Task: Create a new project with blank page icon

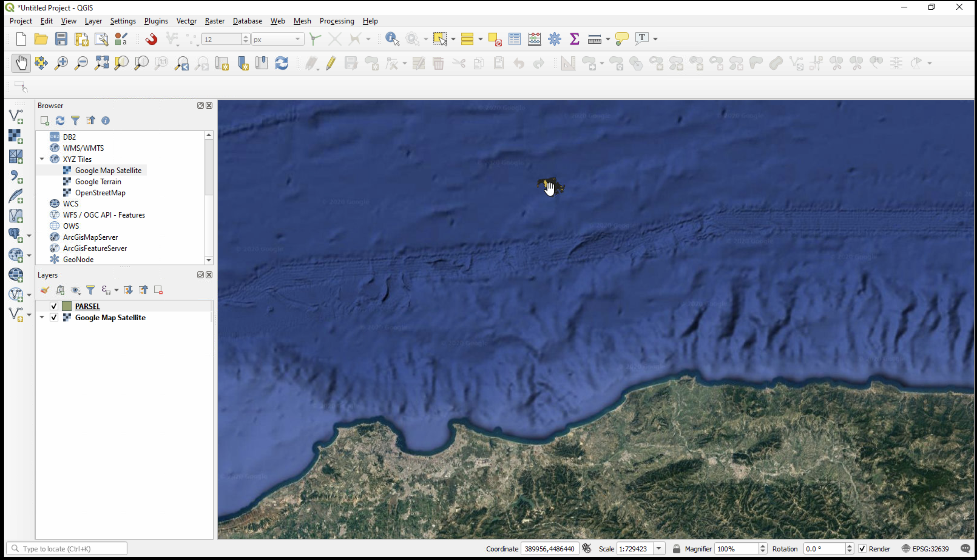Action: (x=21, y=39)
